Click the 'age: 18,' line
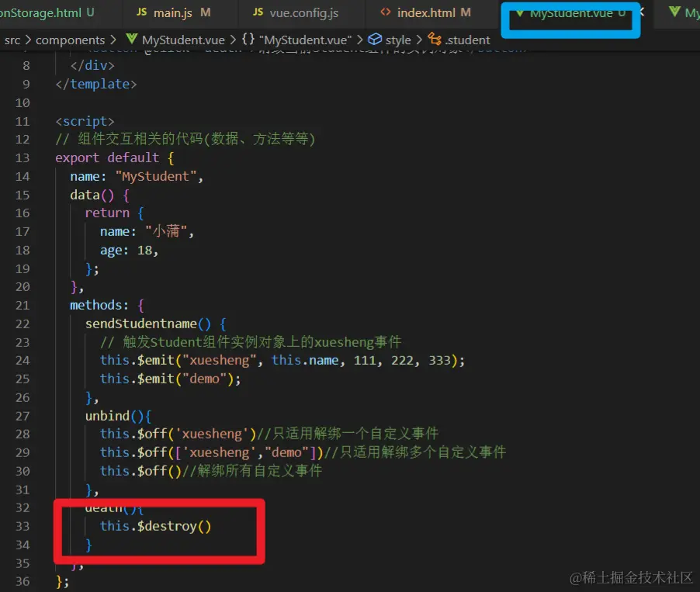The image size is (700, 592). point(129,251)
